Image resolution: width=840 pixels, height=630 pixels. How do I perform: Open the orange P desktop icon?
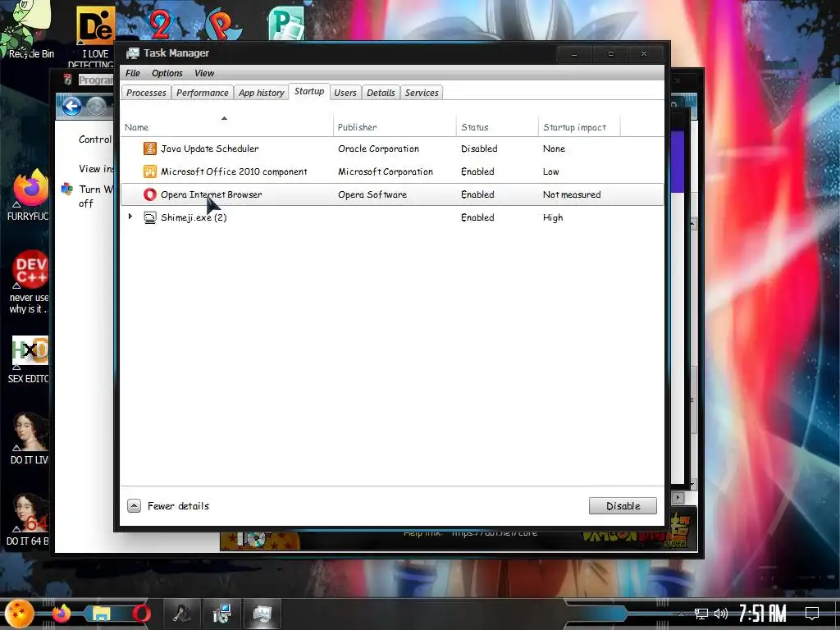[x=223, y=24]
